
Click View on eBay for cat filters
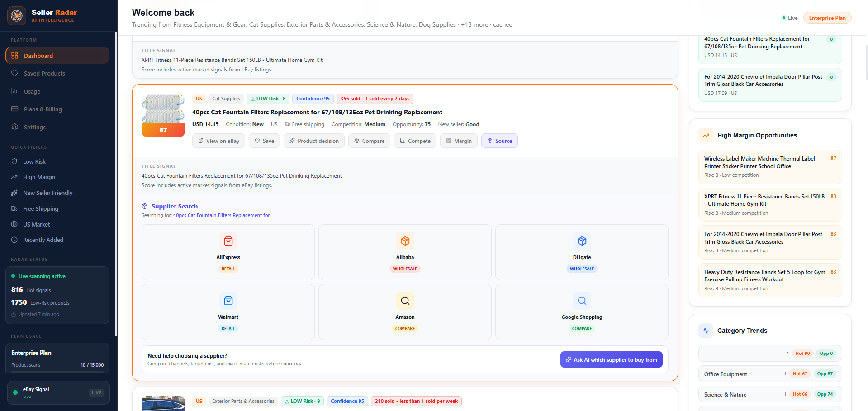coord(218,141)
